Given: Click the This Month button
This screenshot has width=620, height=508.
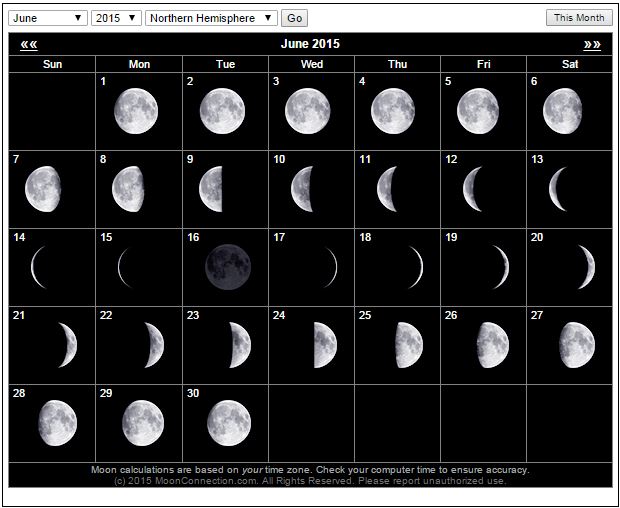Looking at the screenshot, I should click(x=579, y=18).
